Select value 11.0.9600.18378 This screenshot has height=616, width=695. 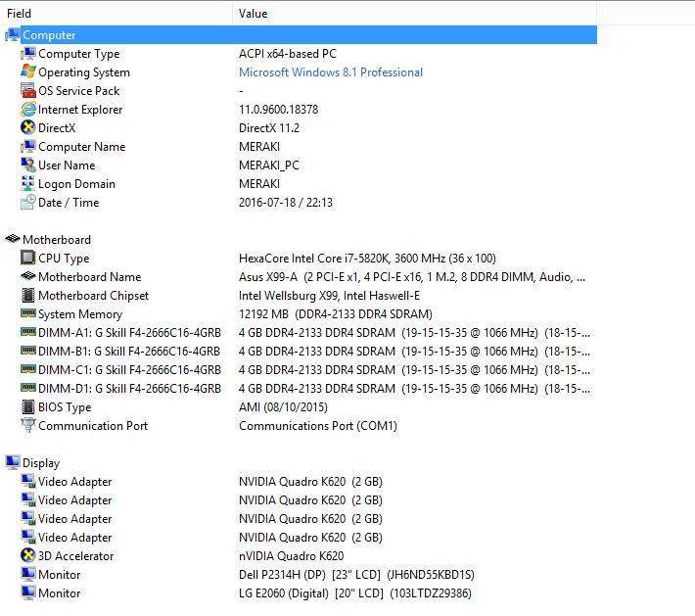tap(278, 110)
